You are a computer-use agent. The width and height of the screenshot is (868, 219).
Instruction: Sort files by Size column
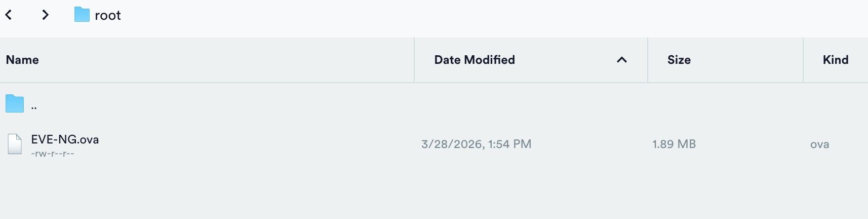pyautogui.click(x=679, y=60)
